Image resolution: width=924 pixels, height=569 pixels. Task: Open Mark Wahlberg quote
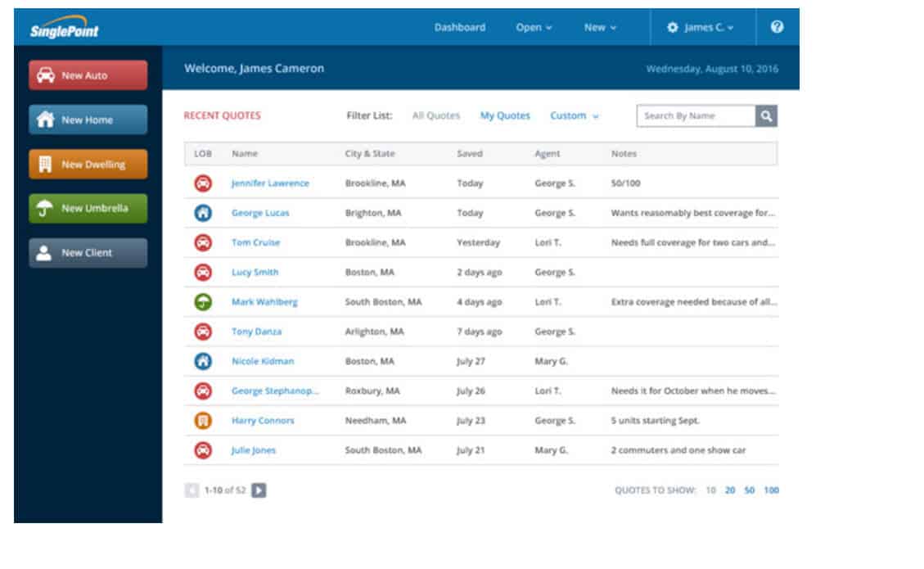(264, 302)
